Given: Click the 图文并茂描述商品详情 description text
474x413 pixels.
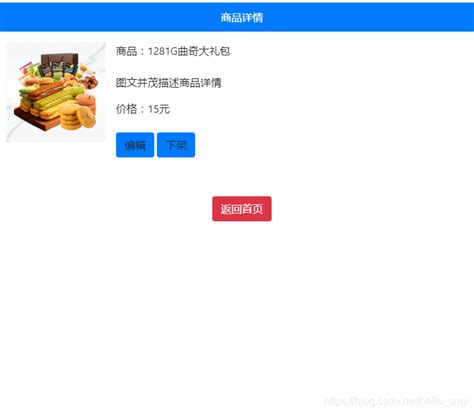Looking at the screenshot, I should 168,83.
